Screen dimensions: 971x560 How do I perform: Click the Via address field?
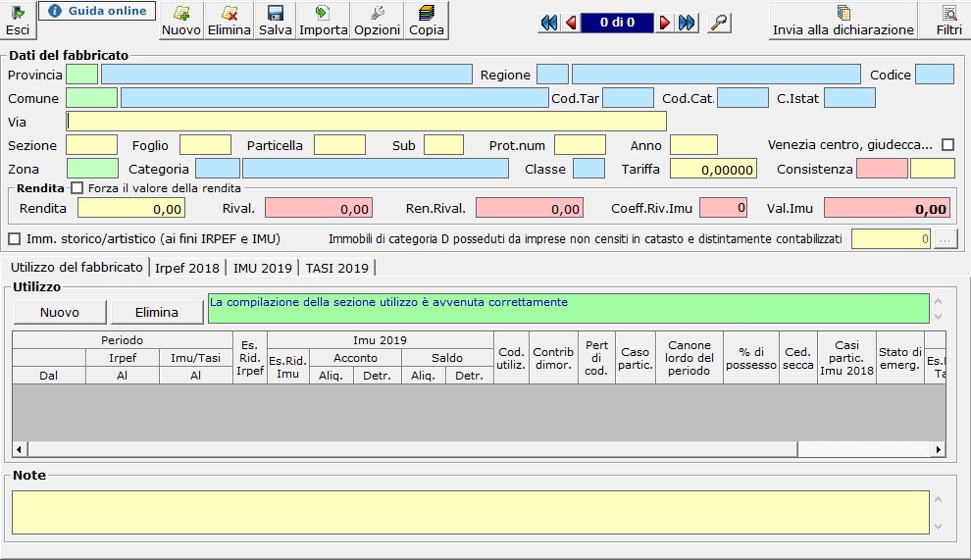(x=366, y=122)
